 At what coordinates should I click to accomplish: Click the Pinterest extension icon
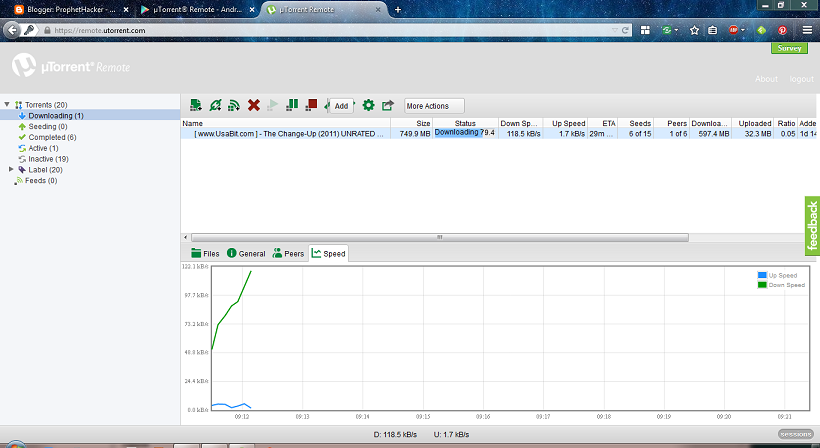(782, 30)
